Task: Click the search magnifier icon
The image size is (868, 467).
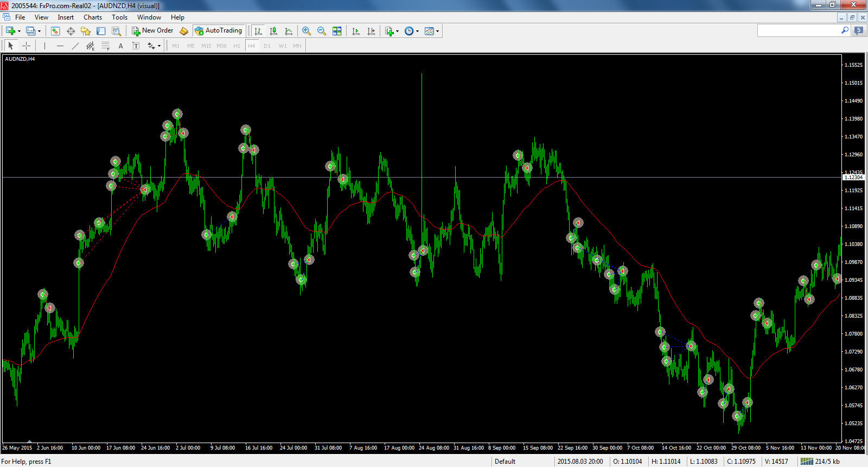Action: pyautogui.click(x=845, y=31)
